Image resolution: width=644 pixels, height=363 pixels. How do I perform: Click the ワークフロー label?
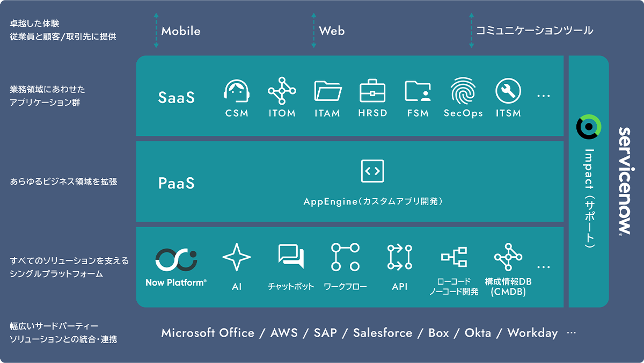(x=345, y=287)
